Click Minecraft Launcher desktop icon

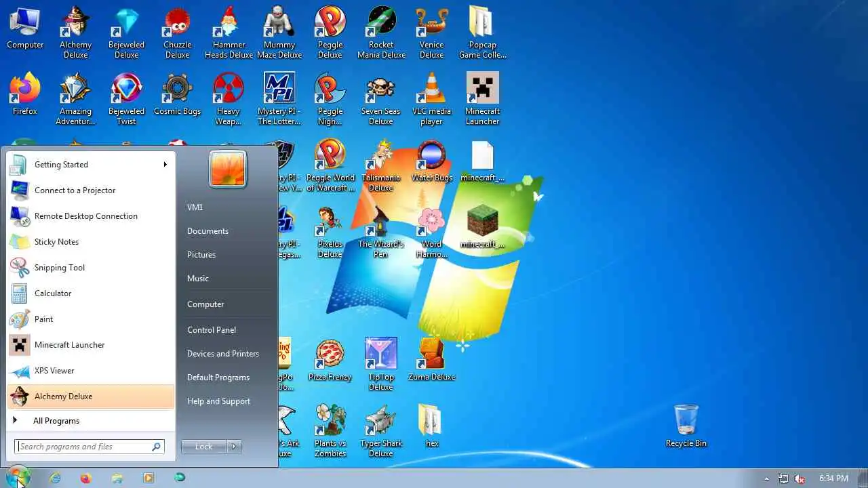click(483, 99)
